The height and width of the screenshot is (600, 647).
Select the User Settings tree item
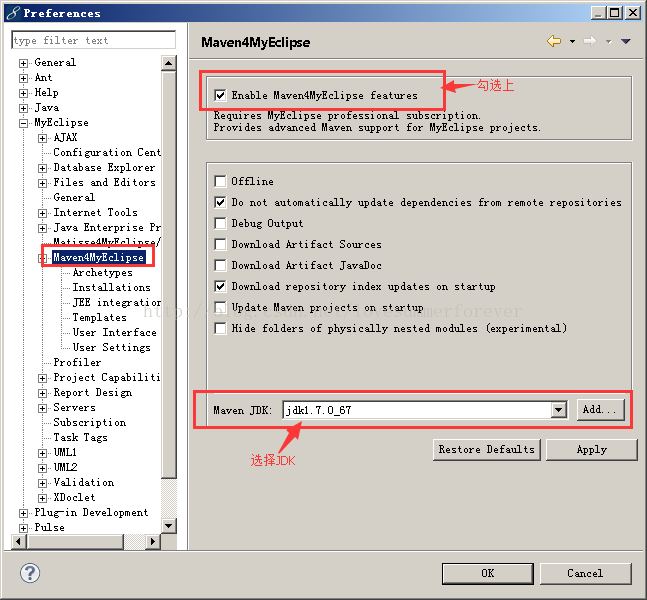pos(111,347)
